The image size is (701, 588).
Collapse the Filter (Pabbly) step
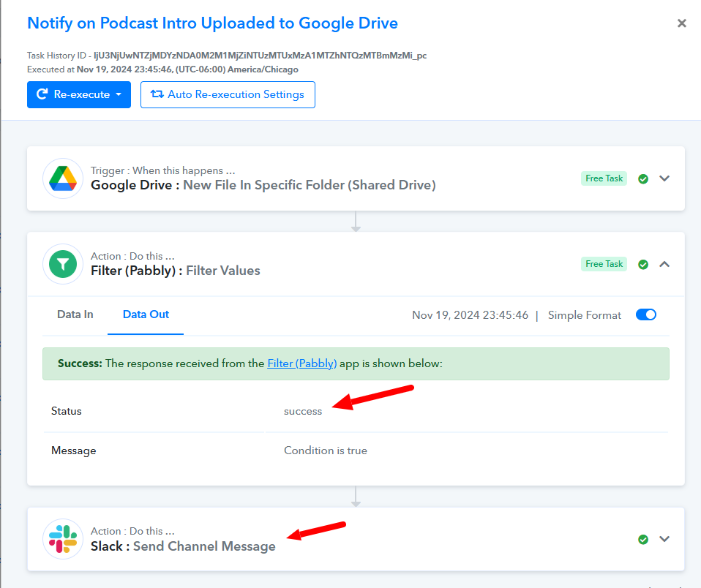point(664,264)
